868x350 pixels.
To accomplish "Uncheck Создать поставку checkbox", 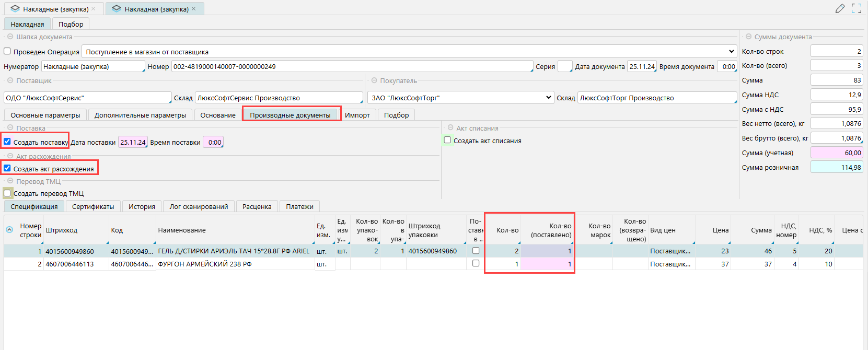I will (x=7, y=142).
